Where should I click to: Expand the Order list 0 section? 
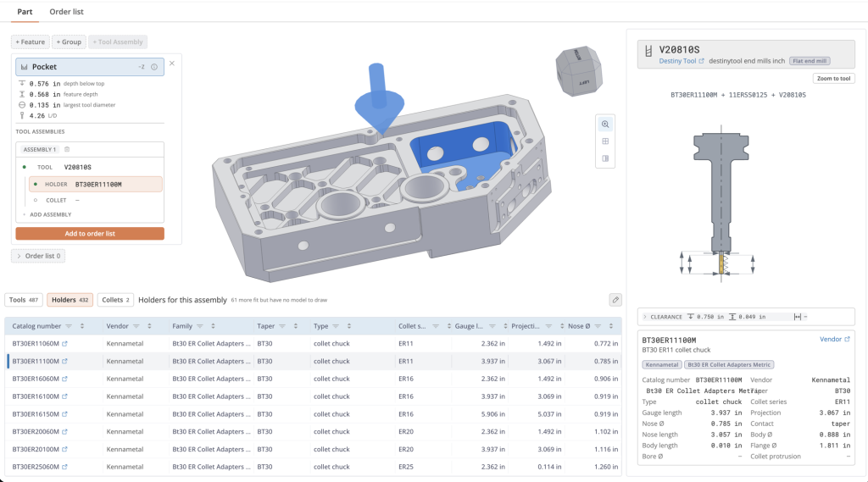point(38,256)
